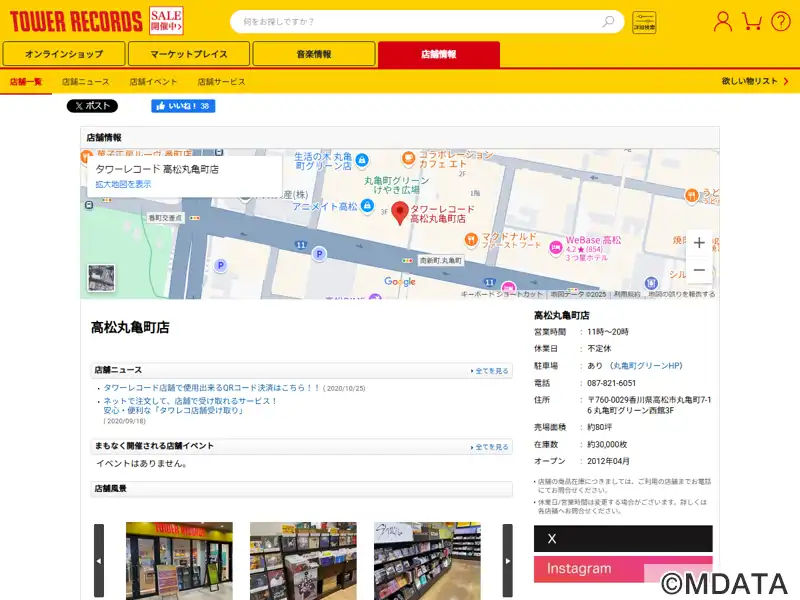Click the WeBase 高松 hotel marker
Screen dimensions: 800x600
555,247
